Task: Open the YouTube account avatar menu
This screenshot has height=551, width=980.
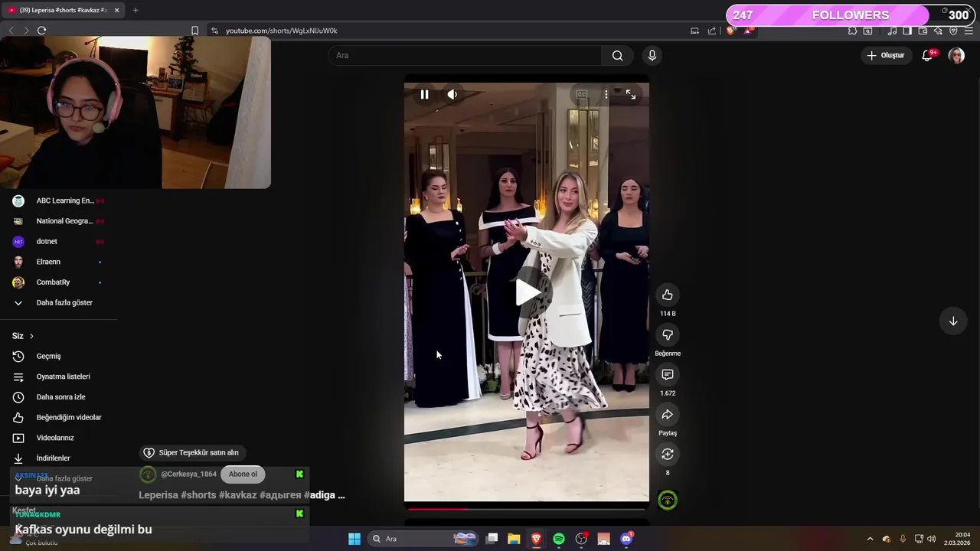Action: 956,55
